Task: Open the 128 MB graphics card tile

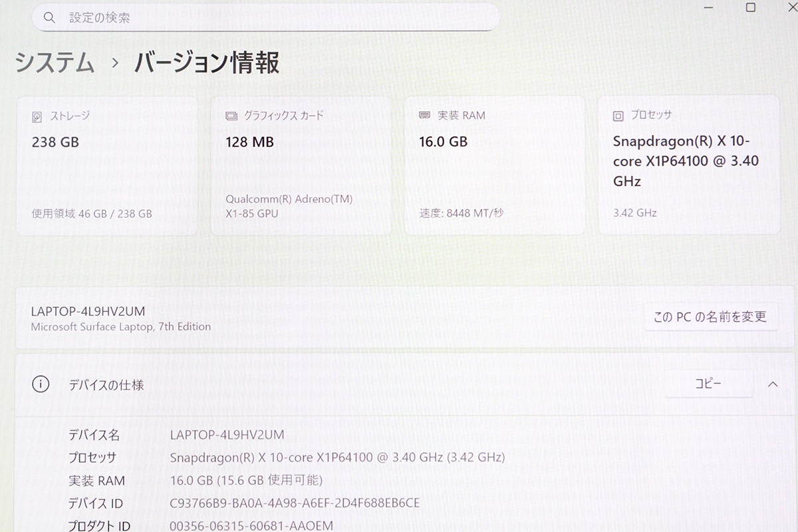Action: (301, 166)
